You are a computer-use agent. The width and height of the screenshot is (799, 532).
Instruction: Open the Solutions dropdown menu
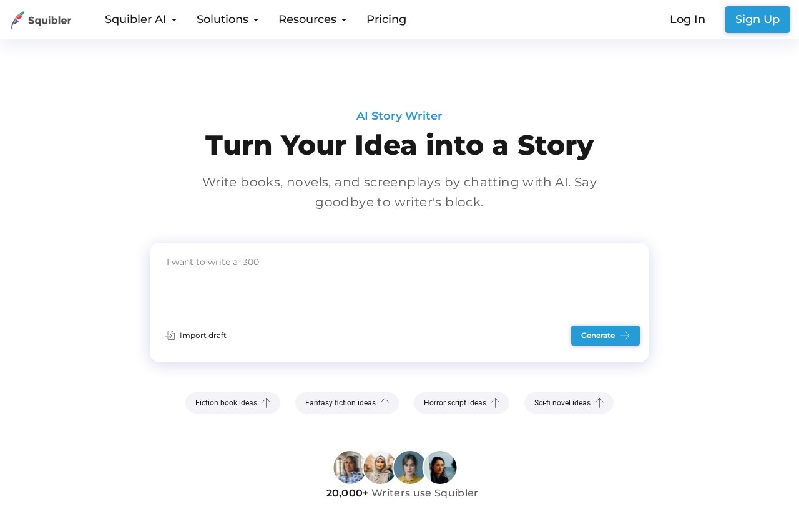point(227,19)
